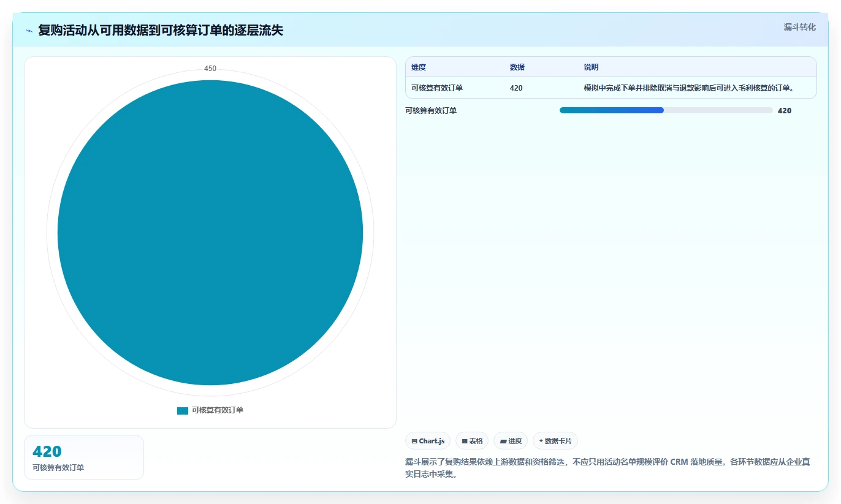
Task: Click the large 420 number on the data card
Action: (47, 452)
